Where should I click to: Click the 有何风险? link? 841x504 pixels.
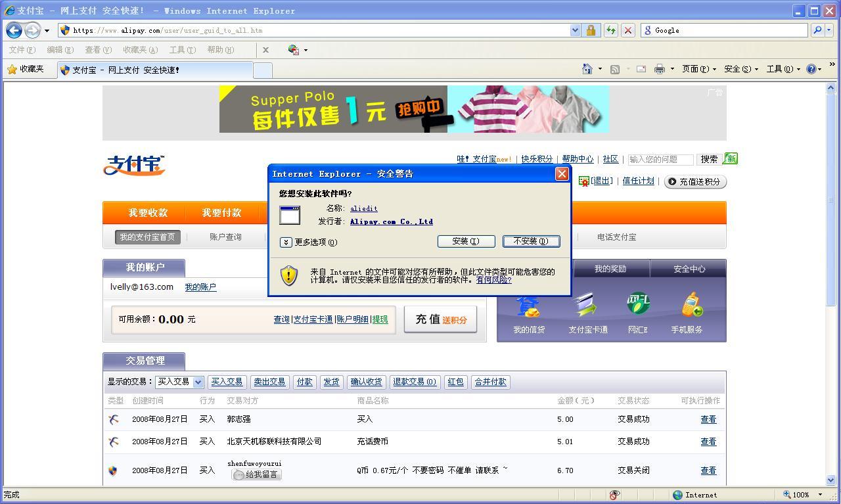click(493, 280)
